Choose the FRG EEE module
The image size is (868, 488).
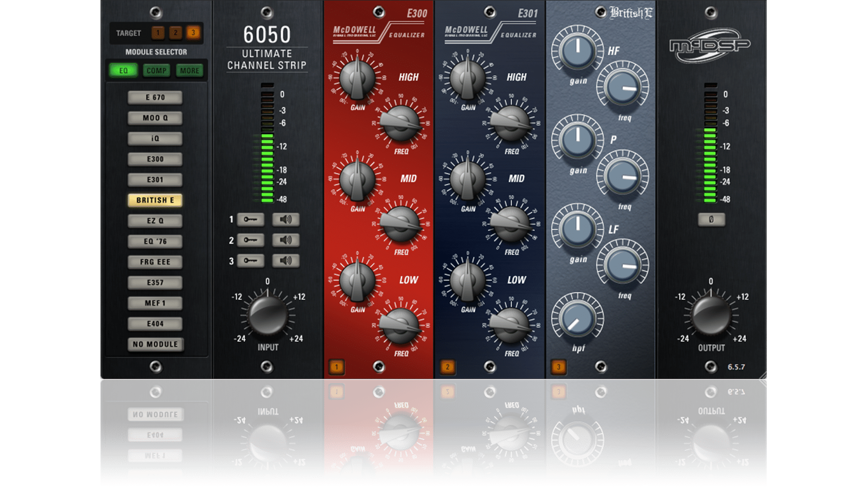point(155,262)
